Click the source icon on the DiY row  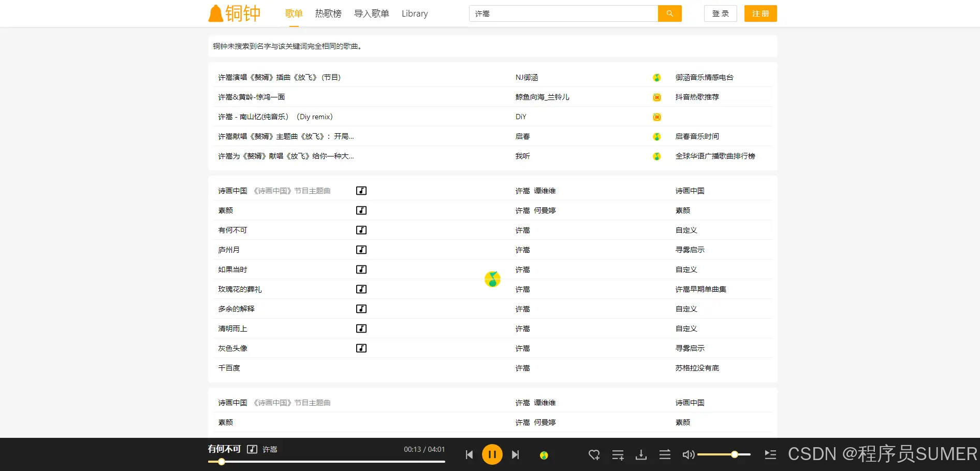click(x=656, y=117)
